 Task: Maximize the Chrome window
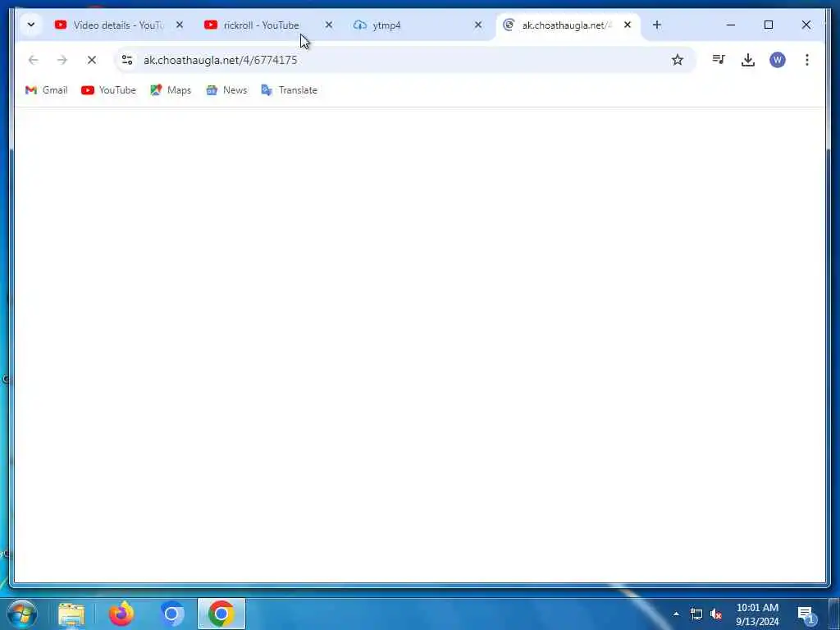pyautogui.click(x=768, y=25)
